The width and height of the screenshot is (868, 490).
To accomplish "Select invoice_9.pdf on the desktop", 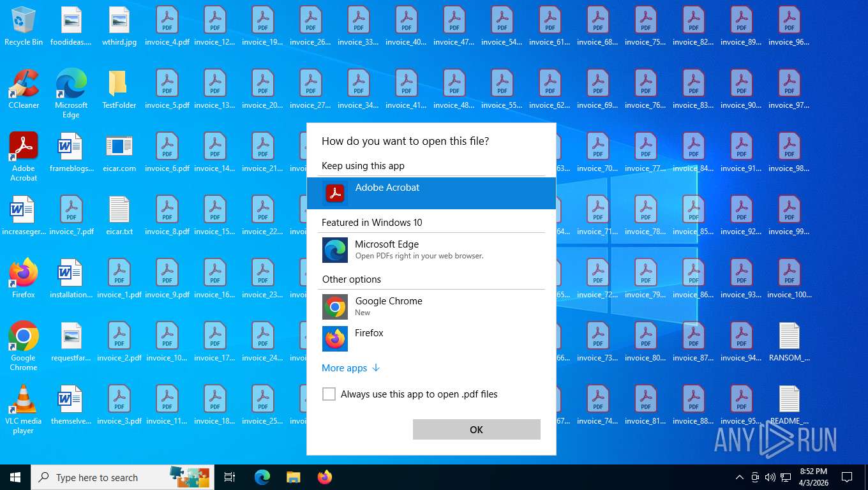I will click(x=167, y=279).
